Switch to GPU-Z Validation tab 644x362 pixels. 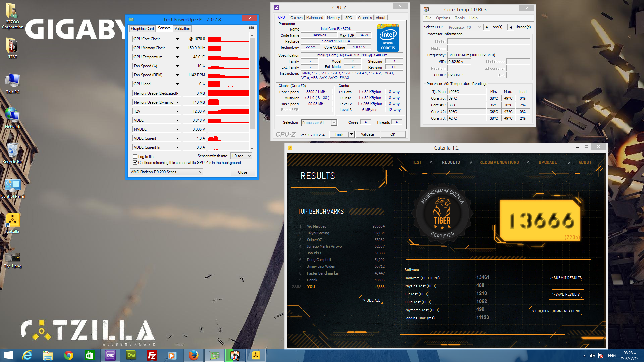(x=182, y=29)
